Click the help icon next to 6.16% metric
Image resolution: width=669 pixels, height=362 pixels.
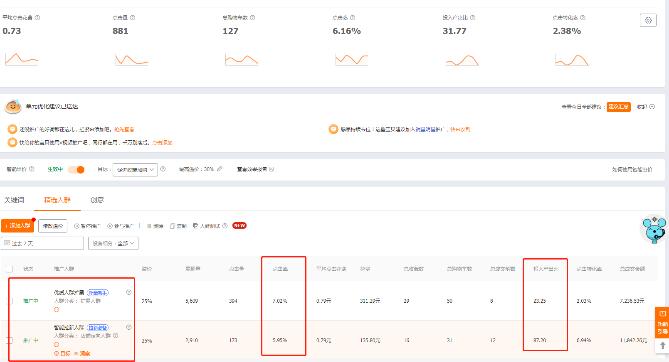pos(353,18)
